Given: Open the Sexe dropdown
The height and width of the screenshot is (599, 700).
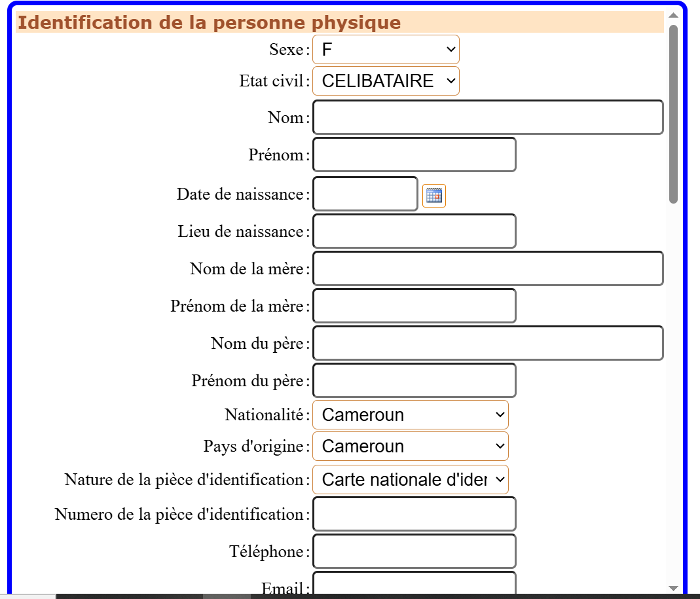Looking at the screenshot, I should pyautogui.click(x=386, y=50).
